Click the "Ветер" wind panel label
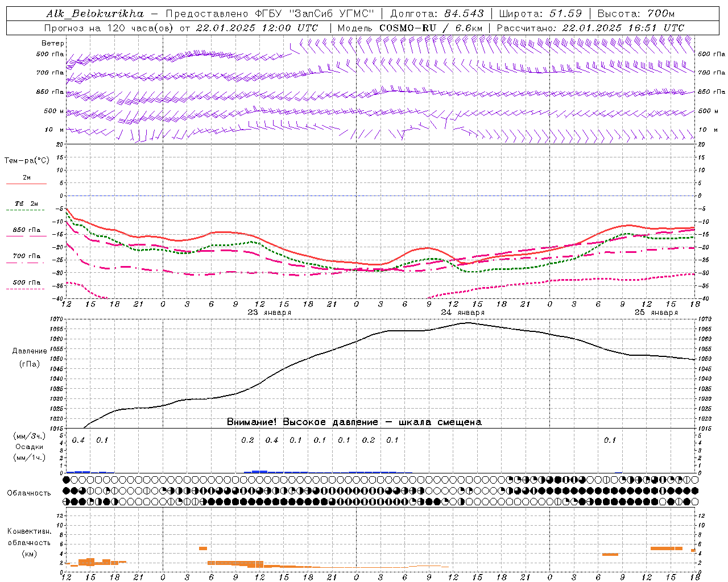The width and height of the screenshot is (728, 582). click(x=53, y=43)
